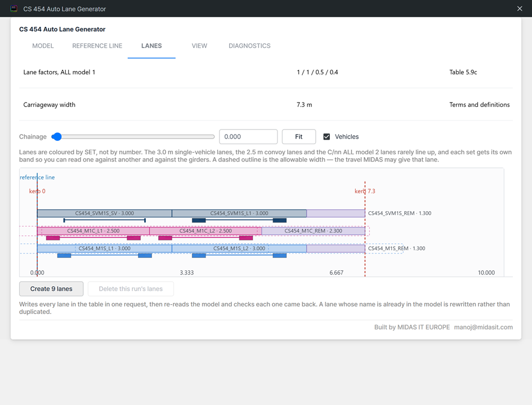The height and width of the screenshot is (405, 532).
Task: Click the '1 / 1 / 0.5 / 0.4' lane factor value
Action: (318, 72)
